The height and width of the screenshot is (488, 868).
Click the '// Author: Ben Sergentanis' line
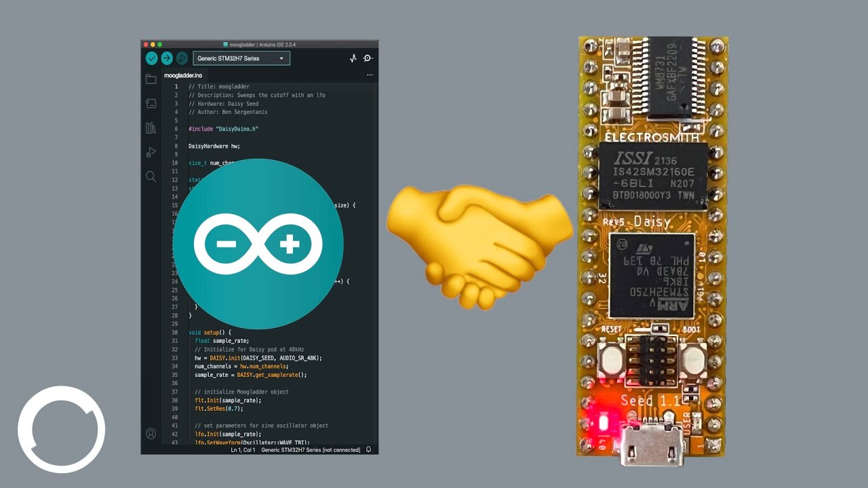228,112
